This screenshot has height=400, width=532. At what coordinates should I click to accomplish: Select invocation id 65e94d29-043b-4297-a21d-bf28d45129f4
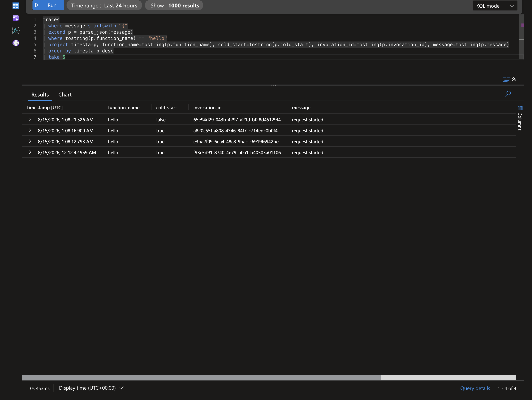(x=237, y=120)
